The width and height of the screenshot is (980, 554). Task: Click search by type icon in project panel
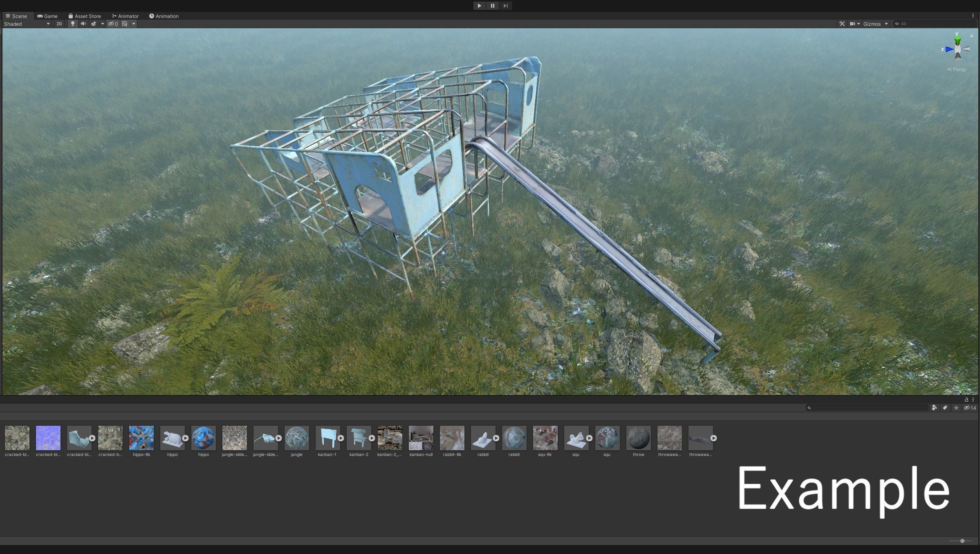pos(934,408)
